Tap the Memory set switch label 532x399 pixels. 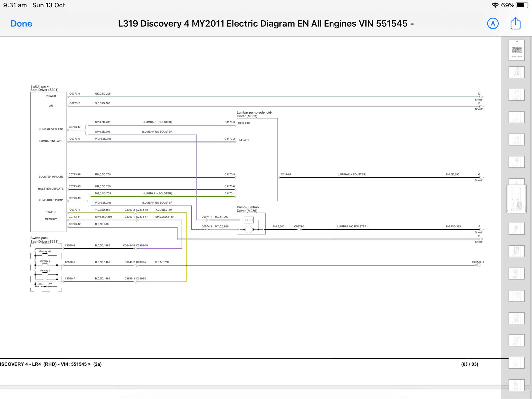[x=45, y=251]
